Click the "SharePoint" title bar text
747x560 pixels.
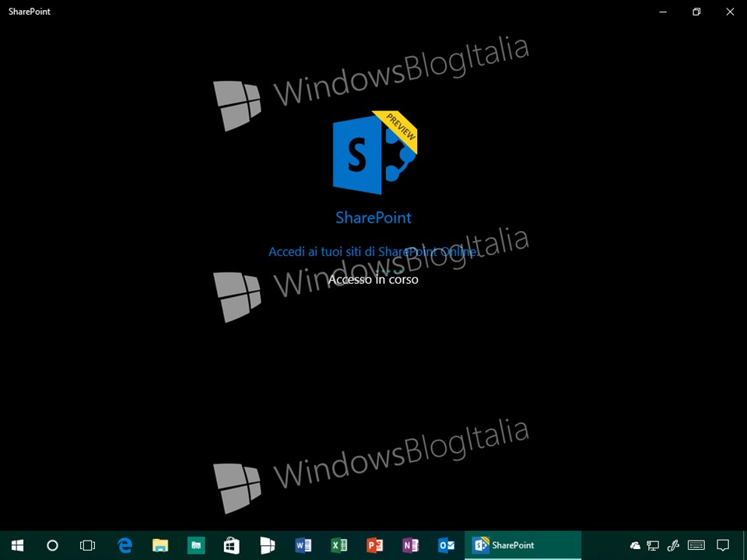point(30,12)
